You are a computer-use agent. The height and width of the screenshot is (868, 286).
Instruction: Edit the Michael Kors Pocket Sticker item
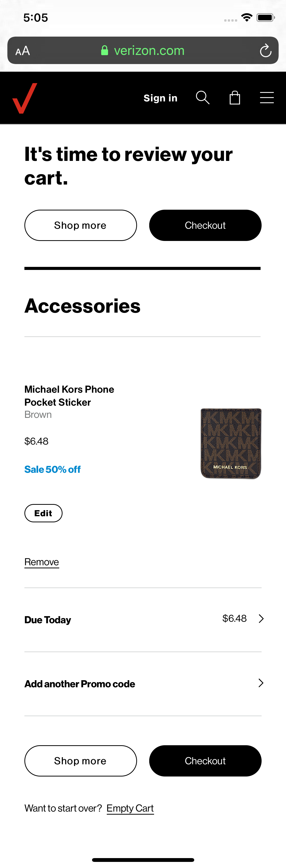pos(43,513)
